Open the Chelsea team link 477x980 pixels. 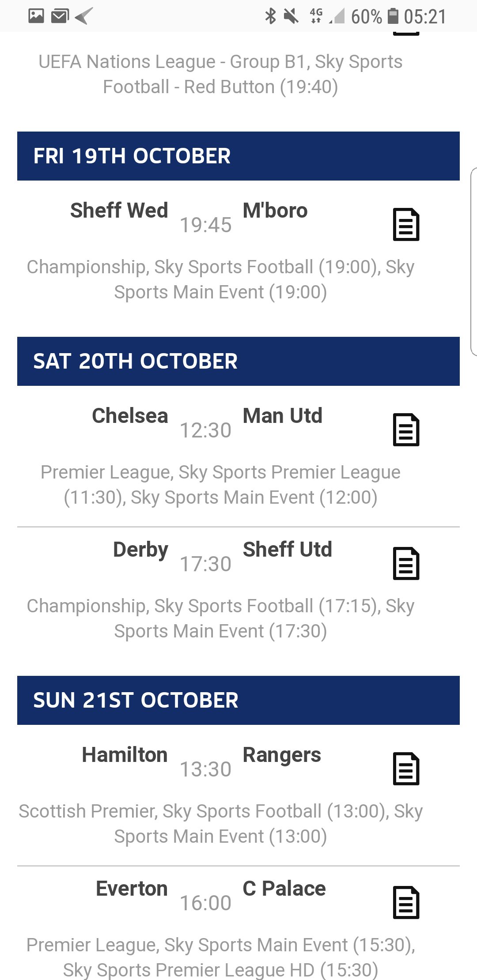tap(130, 415)
